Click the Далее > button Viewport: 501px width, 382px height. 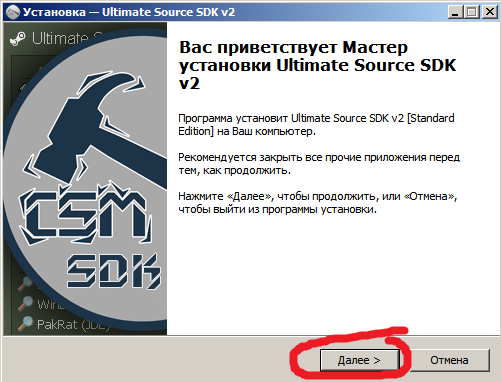click(x=360, y=360)
